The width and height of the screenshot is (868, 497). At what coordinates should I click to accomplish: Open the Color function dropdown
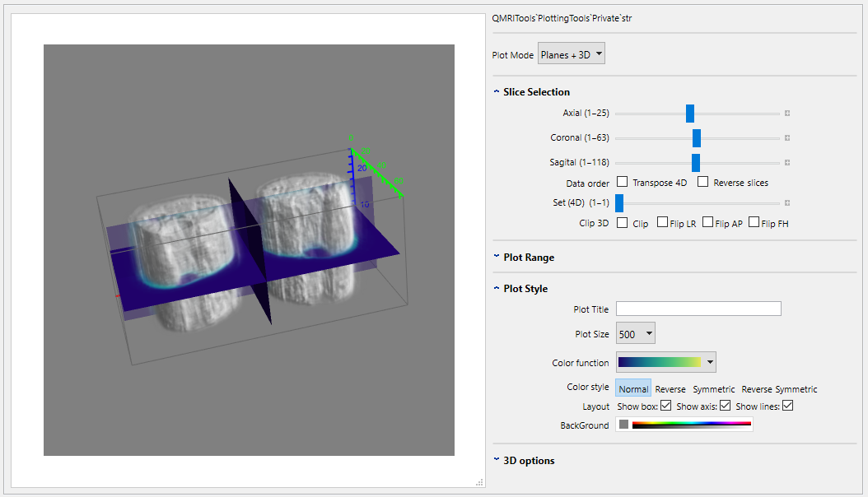[x=665, y=362]
